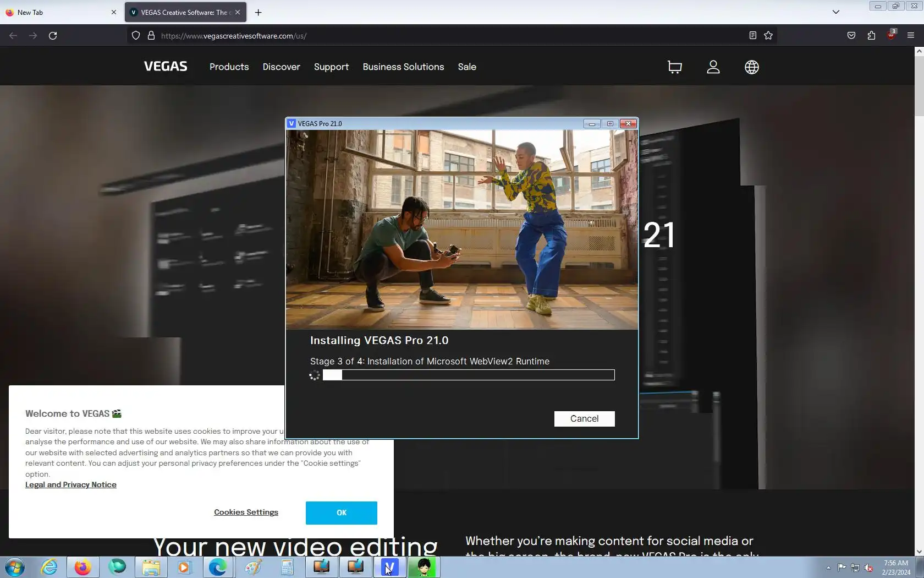Open the user account icon
Screen dimensions: 924x578
[713, 67]
